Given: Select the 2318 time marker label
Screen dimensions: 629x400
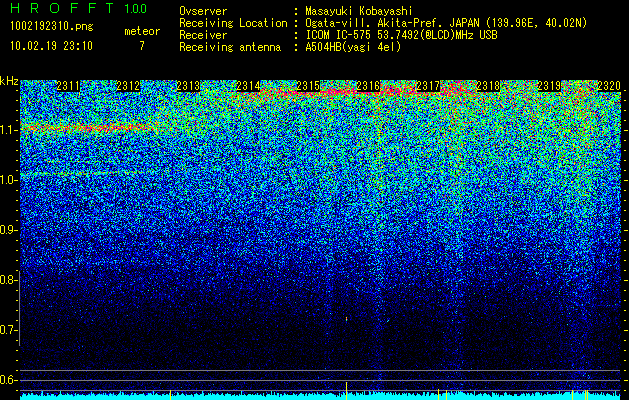Looking at the screenshot, I should (489, 86).
